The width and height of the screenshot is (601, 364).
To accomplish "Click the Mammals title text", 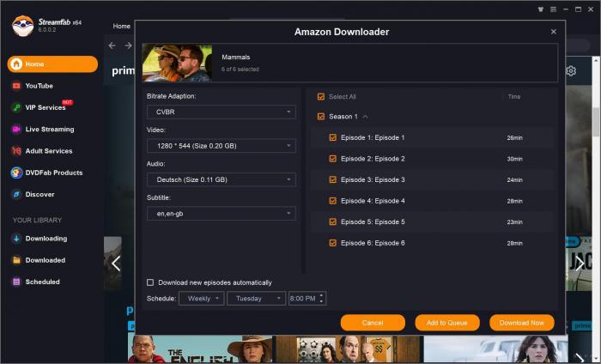I will click(236, 58).
